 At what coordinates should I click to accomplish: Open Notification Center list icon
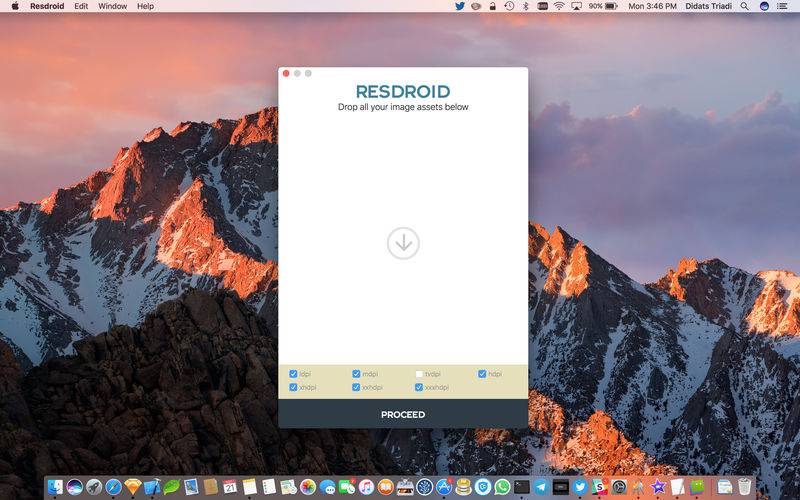(x=782, y=6)
